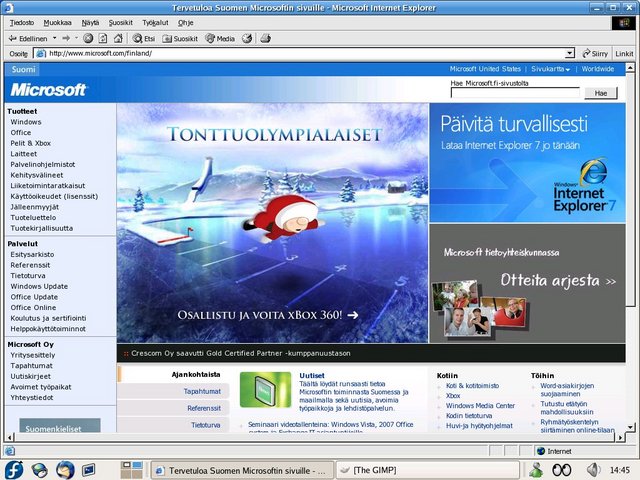Open the Pelit & Xbox link
This screenshot has height=480, width=640.
(x=31, y=143)
